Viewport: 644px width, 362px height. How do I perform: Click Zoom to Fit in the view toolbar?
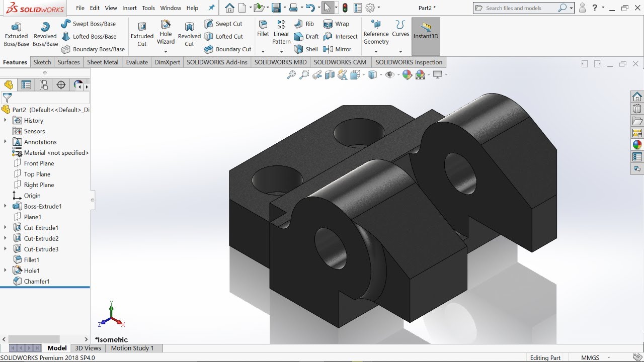pyautogui.click(x=291, y=75)
